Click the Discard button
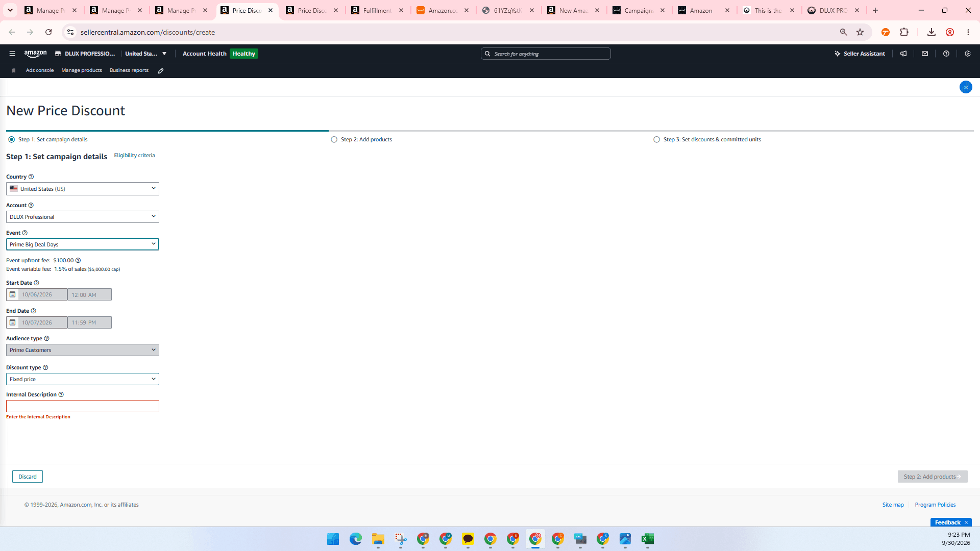 tap(28, 477)
